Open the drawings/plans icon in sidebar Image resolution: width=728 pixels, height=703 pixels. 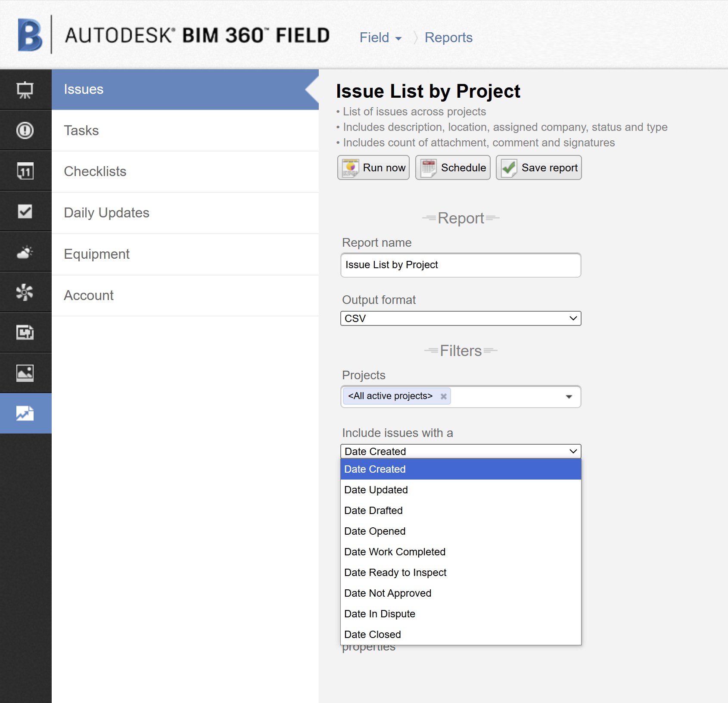point(25,332)
